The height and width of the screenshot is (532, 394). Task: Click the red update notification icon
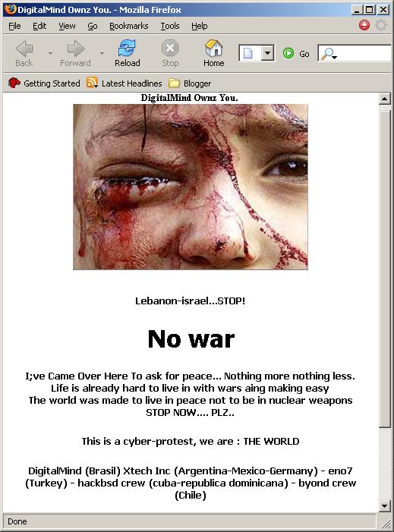point(364,26)
